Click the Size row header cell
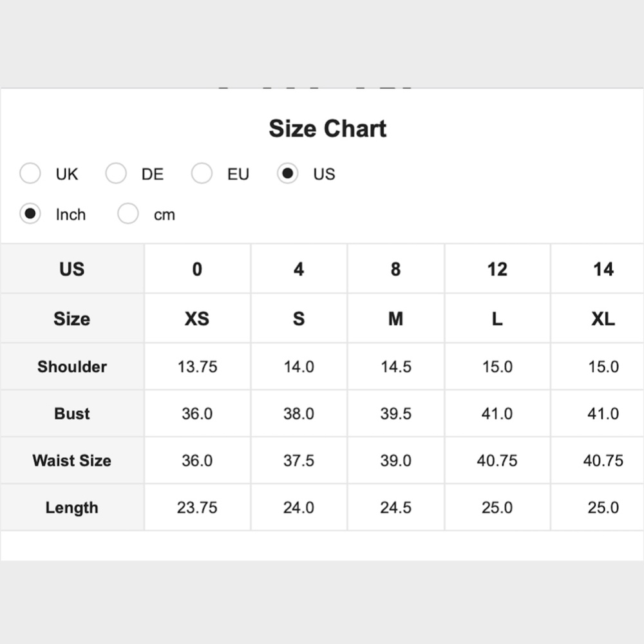 point(71,319)
